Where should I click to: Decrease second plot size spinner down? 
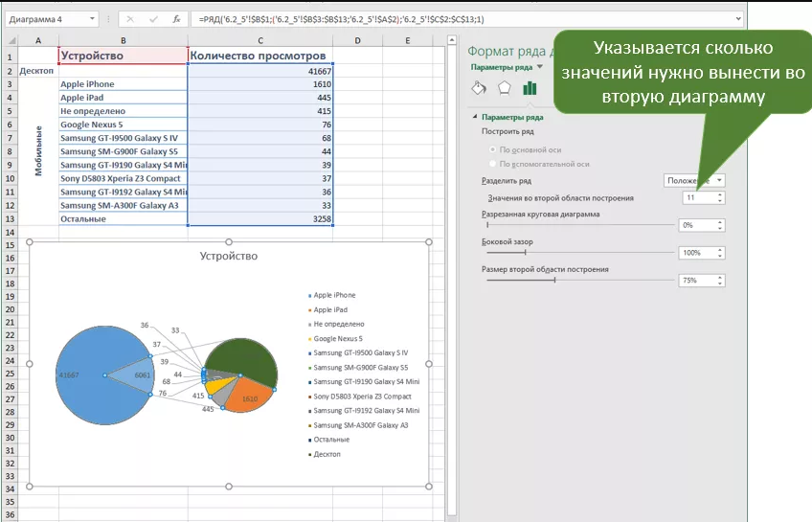720,283
